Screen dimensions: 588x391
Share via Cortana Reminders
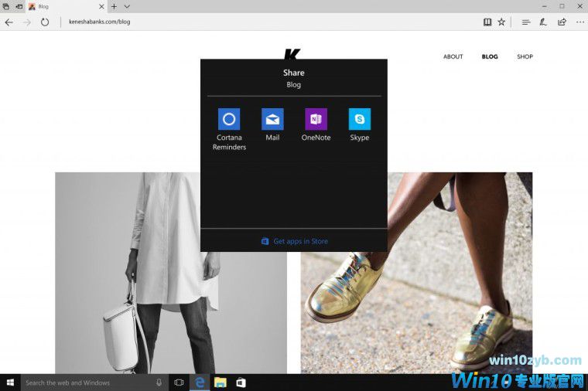pyautogui.click(x=228, y=120)
